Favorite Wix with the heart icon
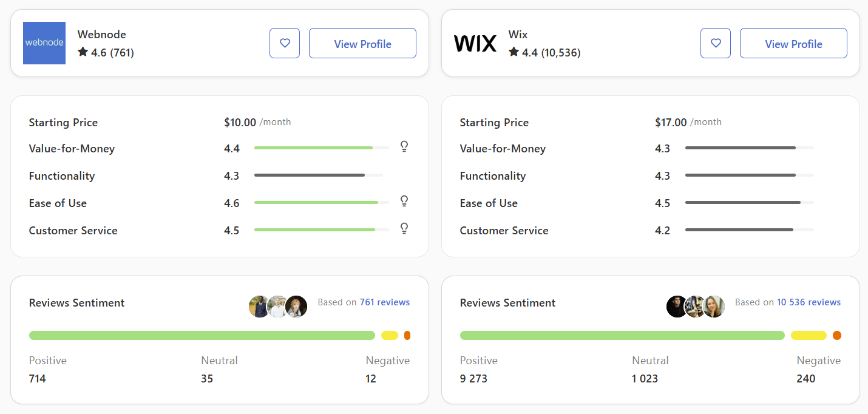Image resolution: width=868 pixels, height=414 pixels. (716, 43)
